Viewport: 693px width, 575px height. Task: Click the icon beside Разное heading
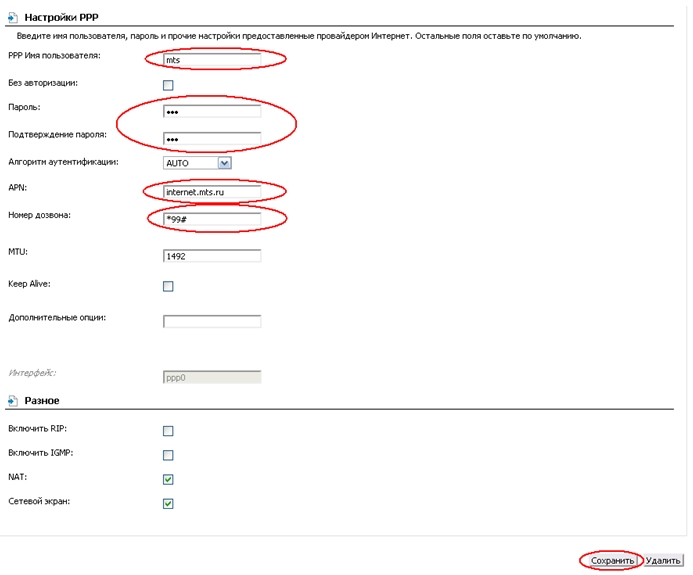pyautogui.click(x=12, y=400)
